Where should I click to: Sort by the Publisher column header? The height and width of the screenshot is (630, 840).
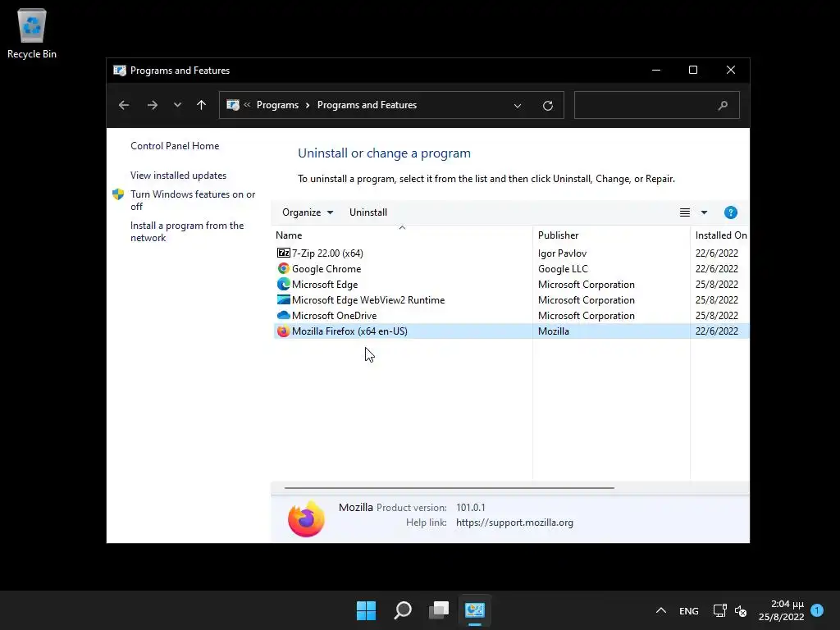[x=611, y=235]
